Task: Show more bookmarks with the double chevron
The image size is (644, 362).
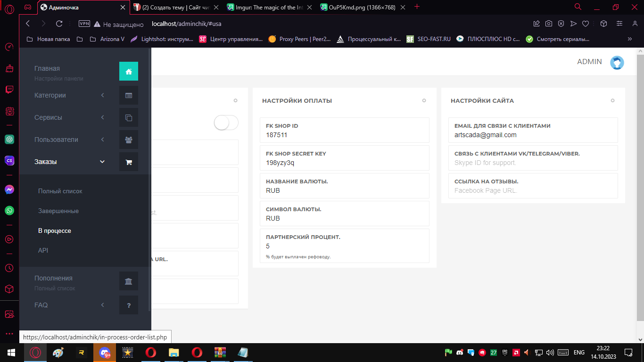Action: pos(630,39)
